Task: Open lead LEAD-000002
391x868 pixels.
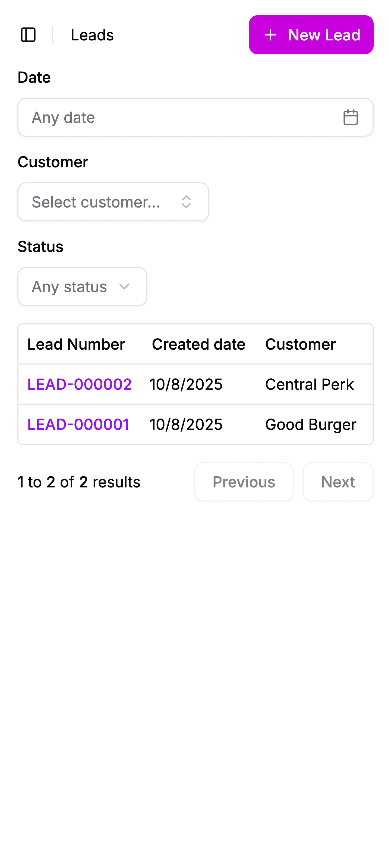Action: [80, 384]
